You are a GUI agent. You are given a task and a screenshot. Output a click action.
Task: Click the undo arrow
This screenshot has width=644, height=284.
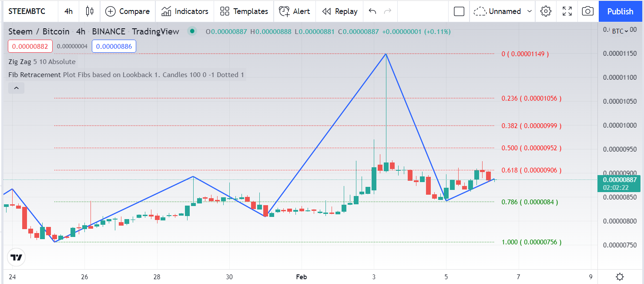(x=372, y=11)
